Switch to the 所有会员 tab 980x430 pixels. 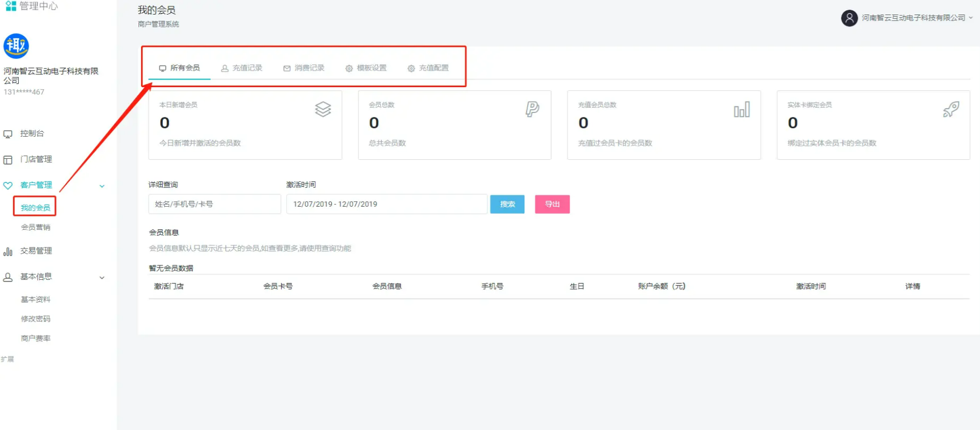click(x=179, y=68)
